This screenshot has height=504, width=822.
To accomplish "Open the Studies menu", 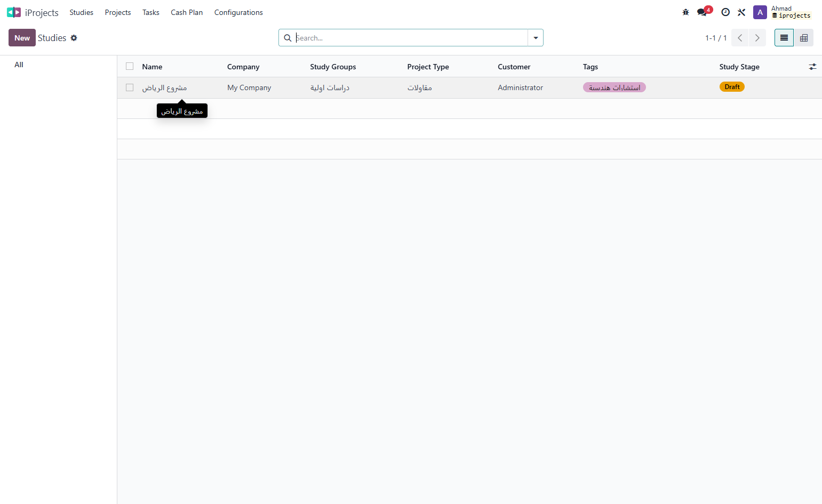I will coord(82,12).
